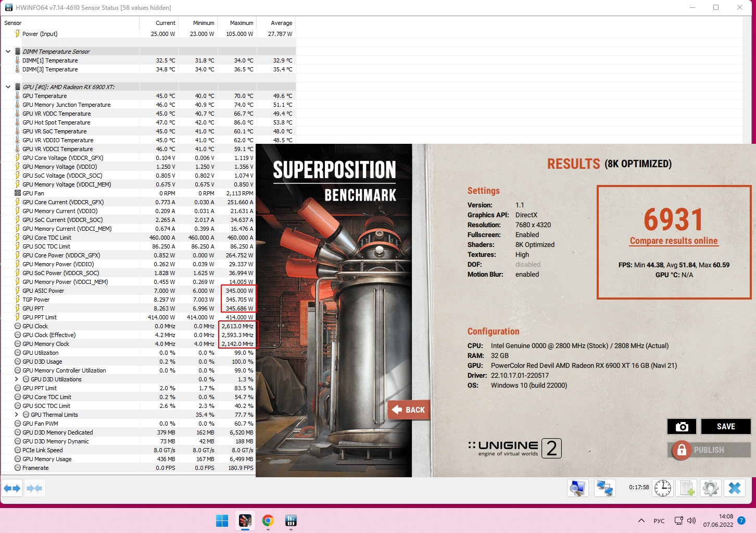The height and width of the screenshot is (533, 756).
Task: Click the 0:17:58 elapsed timer
Action: click(639, 488)
